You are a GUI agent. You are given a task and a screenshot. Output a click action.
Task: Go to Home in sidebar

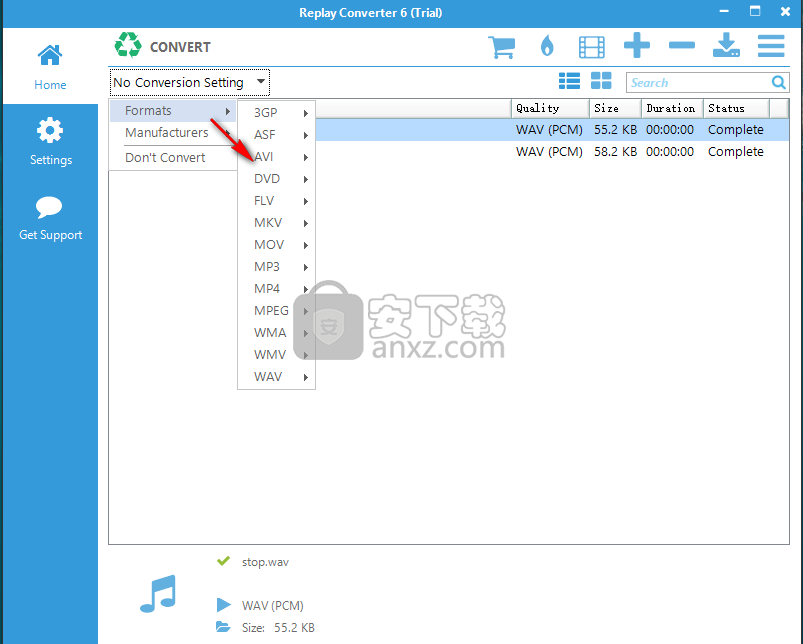[50, 67]
